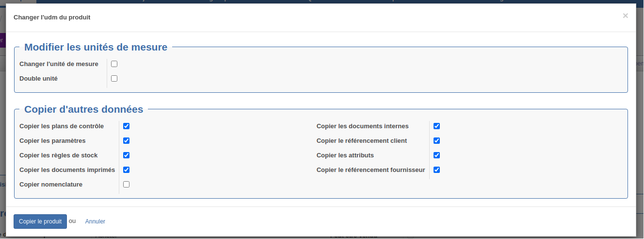
Task: Close the dialog with the X icon
Action: [626, 16]
